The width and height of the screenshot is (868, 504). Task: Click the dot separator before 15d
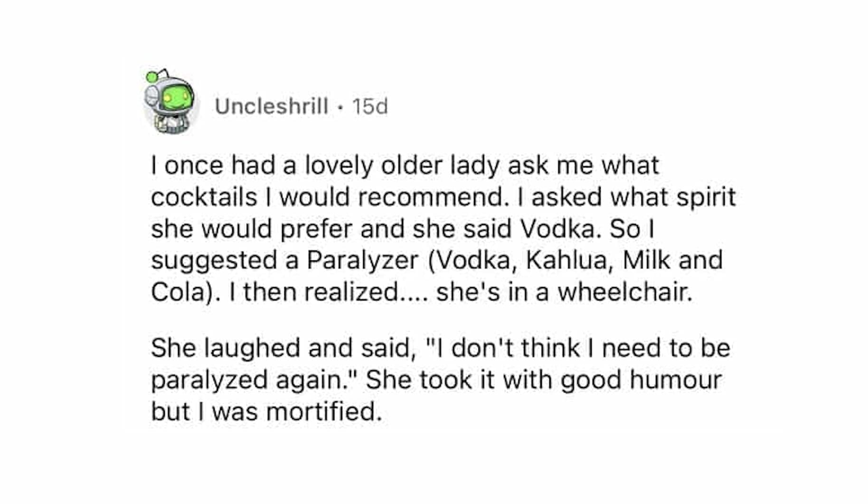(x=340, y=107)
